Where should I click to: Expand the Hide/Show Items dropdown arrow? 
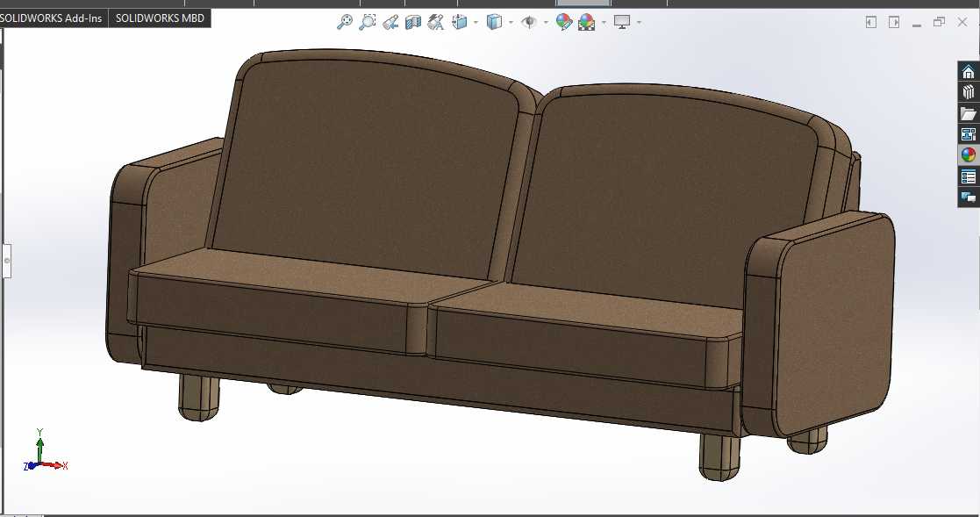click(546, 23)
